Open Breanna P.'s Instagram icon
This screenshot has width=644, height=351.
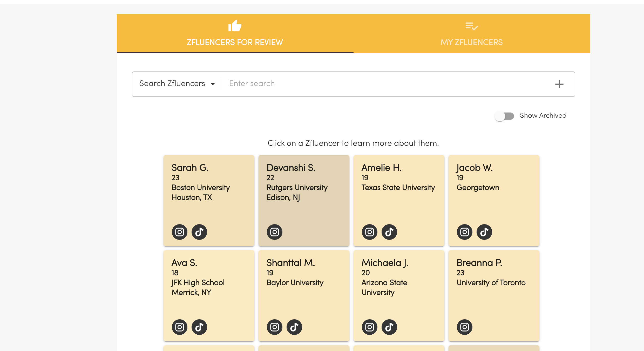tap(465, 327)
